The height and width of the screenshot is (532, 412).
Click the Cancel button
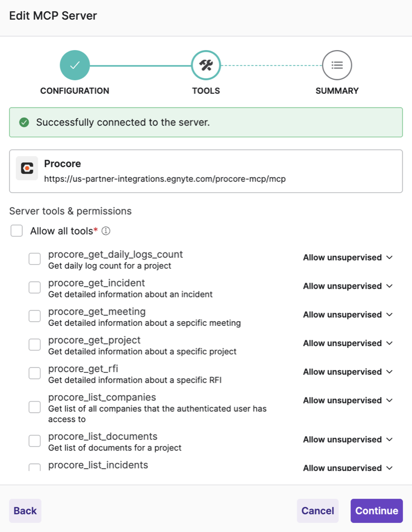coord(317,511)
